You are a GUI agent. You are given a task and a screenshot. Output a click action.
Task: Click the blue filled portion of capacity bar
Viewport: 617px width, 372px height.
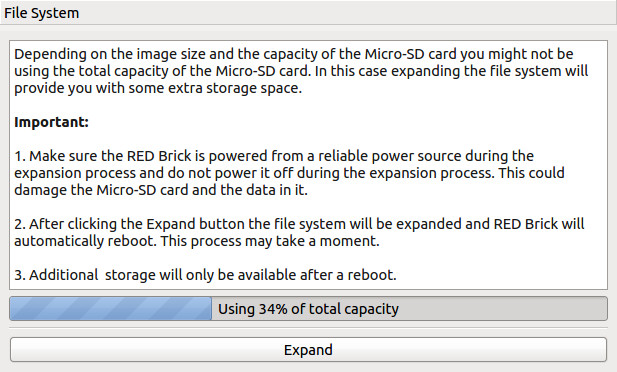[x=111, y=309]
